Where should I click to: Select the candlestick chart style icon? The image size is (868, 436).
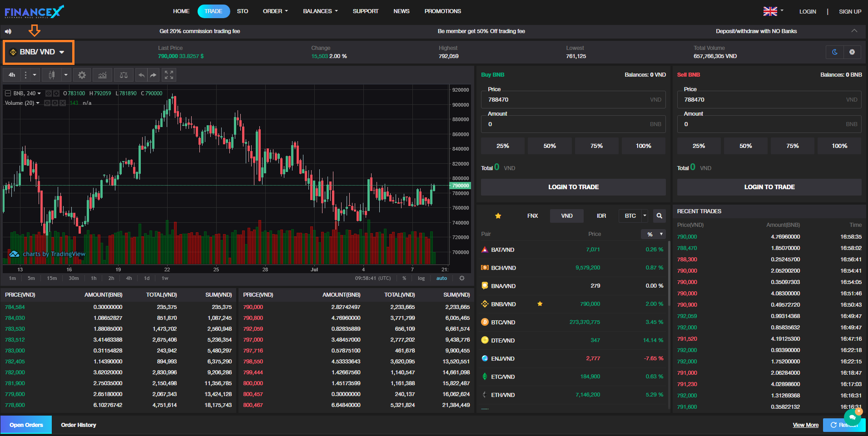coord(52,75)
